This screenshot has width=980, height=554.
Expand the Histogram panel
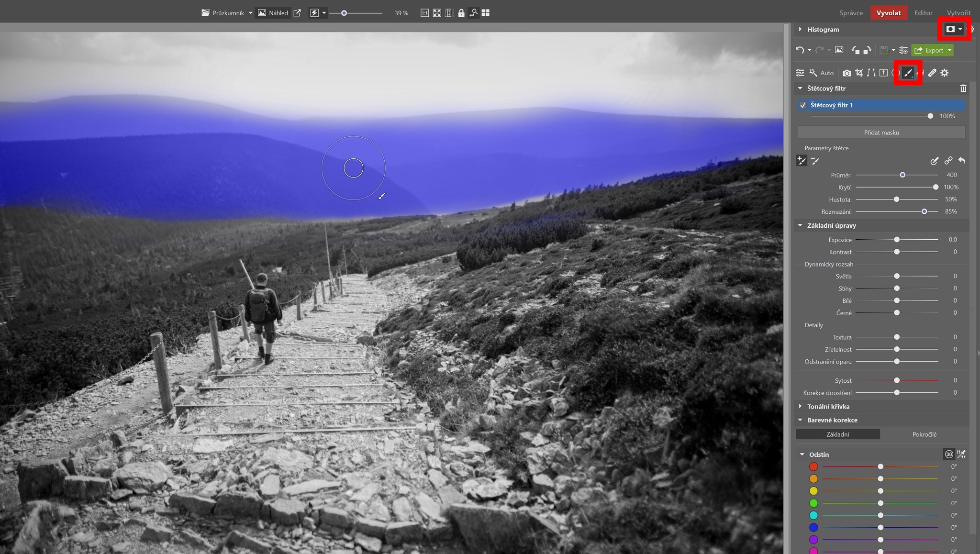[x=800, y=29]
